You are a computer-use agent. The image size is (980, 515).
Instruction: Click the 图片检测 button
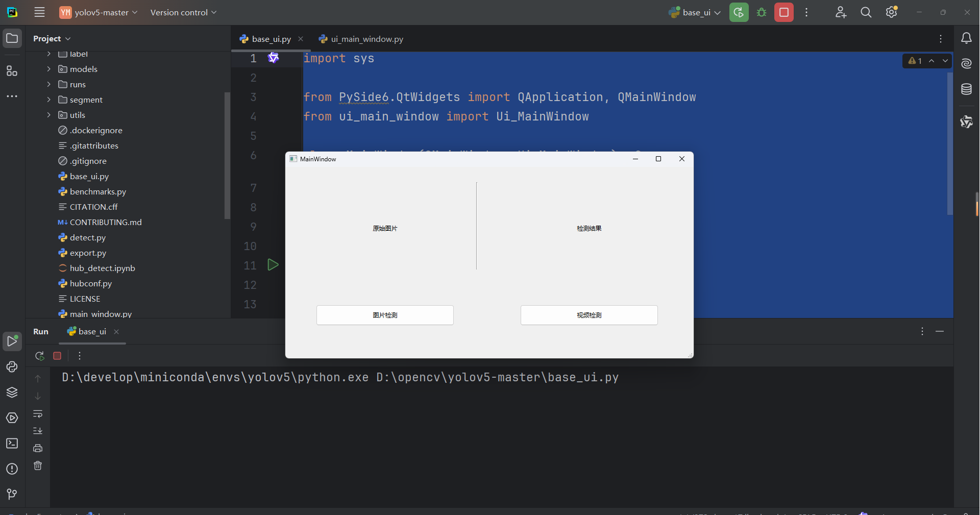click(x=385, y=315)
